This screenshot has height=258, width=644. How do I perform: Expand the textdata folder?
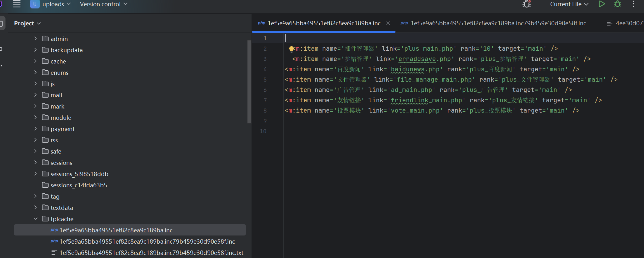pos(35,207)
